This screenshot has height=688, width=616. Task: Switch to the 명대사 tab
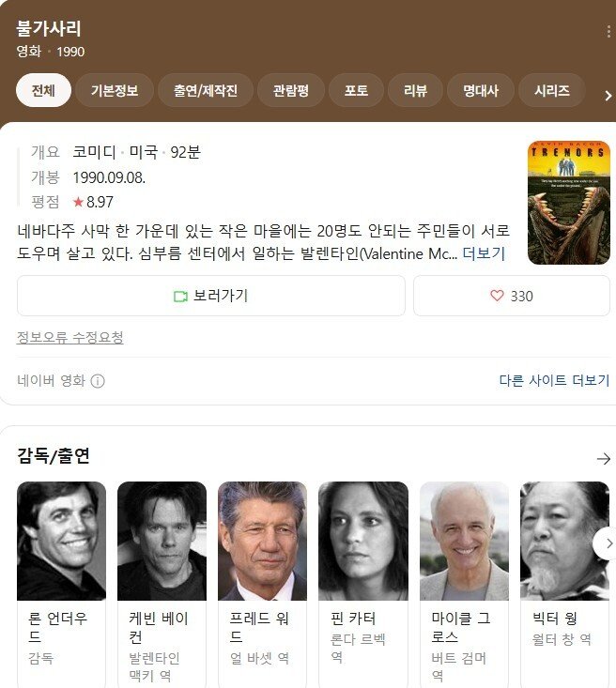[481, 90]
